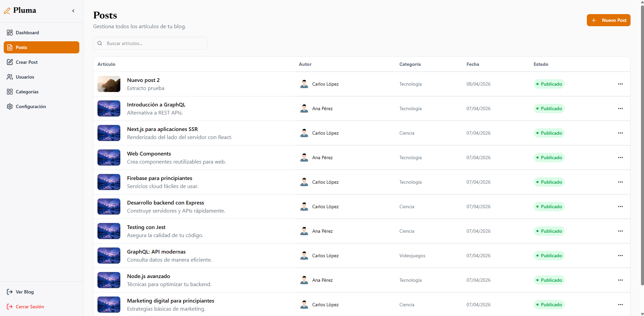The height and width of the screenshot is (316, 644).
Task: Click the search magnifier icon
Action: pyautogui.click(x=100, y=43)
